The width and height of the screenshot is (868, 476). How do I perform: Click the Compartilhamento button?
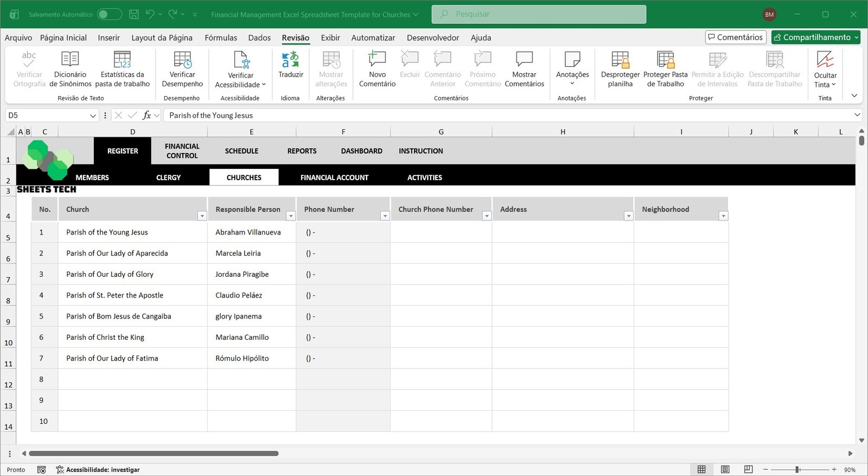[x=815, y=37]
